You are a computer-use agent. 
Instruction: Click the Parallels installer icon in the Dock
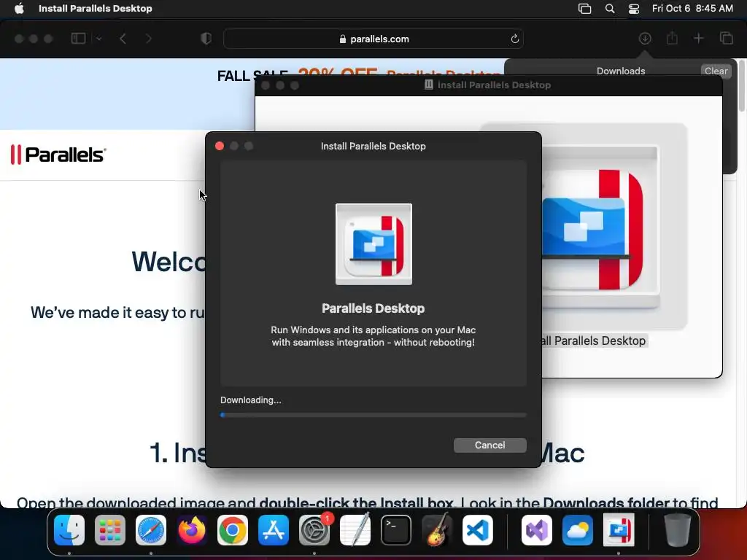click(619, 530)
